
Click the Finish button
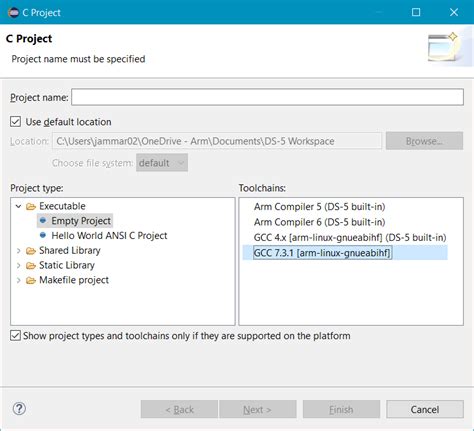coord(341,409)
